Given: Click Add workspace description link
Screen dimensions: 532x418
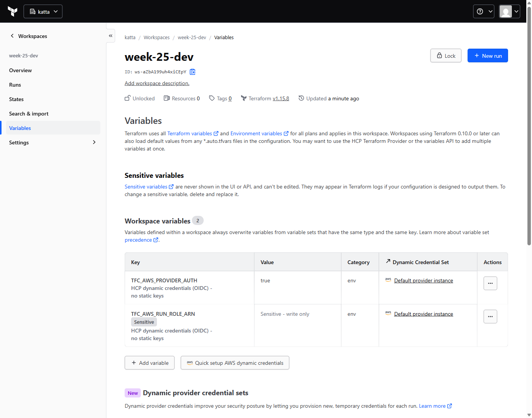Looking at the screenshot, I should click(157, 83).
